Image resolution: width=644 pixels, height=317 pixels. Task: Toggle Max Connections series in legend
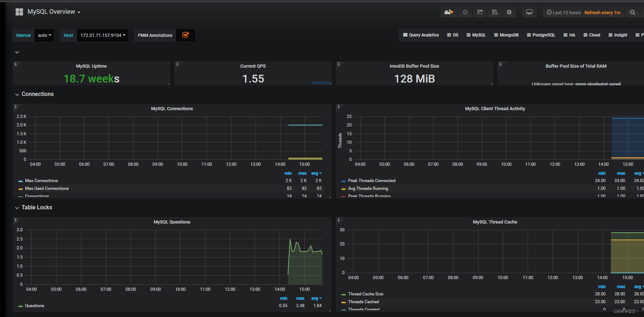[x=41, y=181]
